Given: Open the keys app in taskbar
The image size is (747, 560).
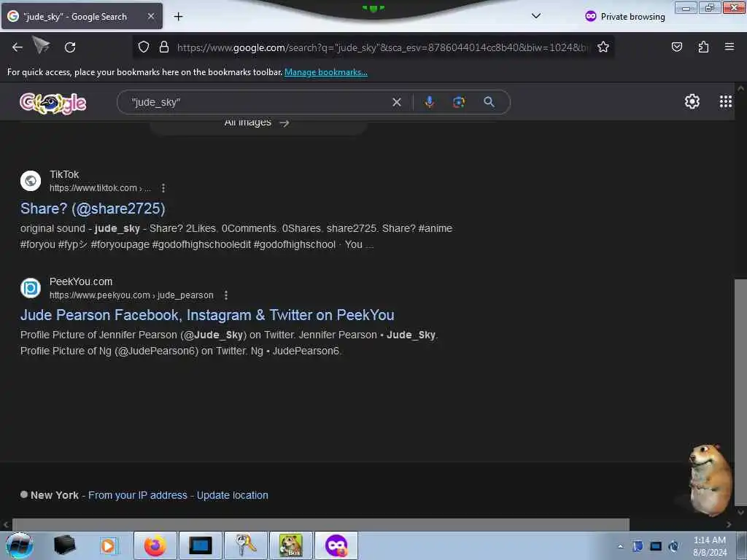Looking at the screenshot, I should 246,545.
